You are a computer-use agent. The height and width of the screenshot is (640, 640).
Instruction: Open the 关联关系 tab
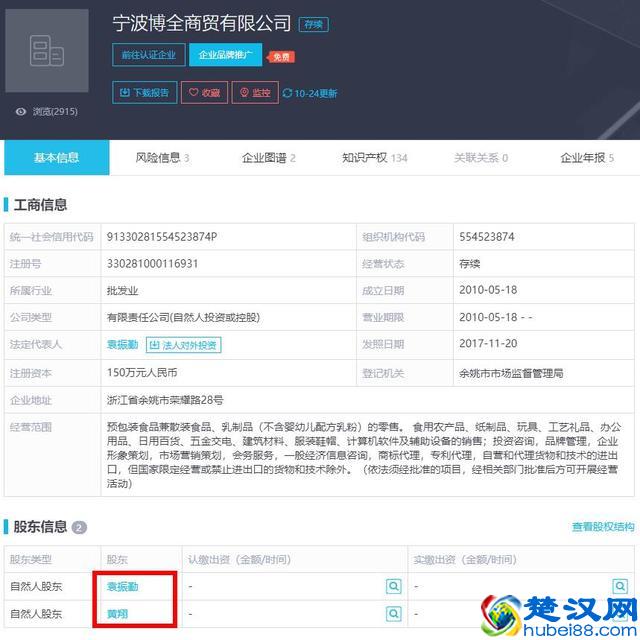pyautogui.click(x=481, y=158)
